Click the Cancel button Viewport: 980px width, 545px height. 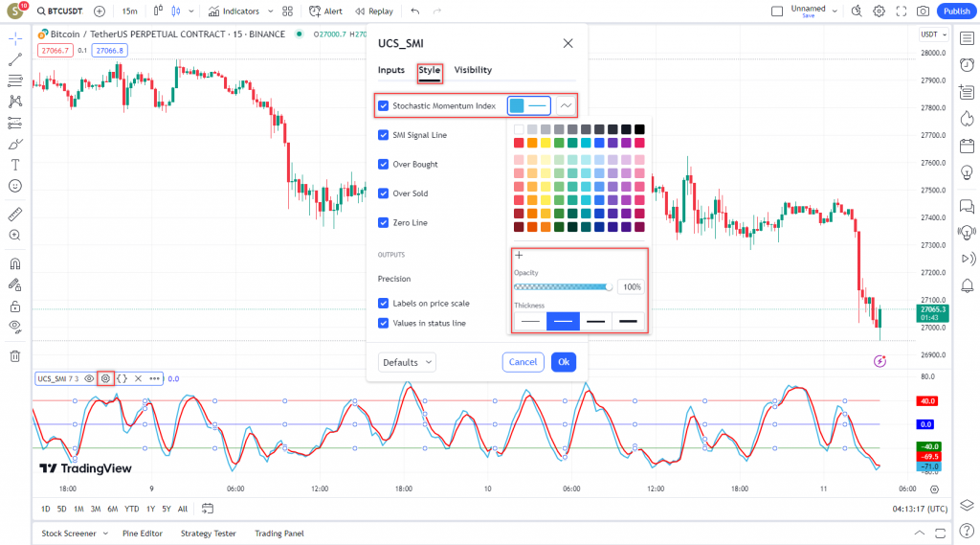coord(523,362)
